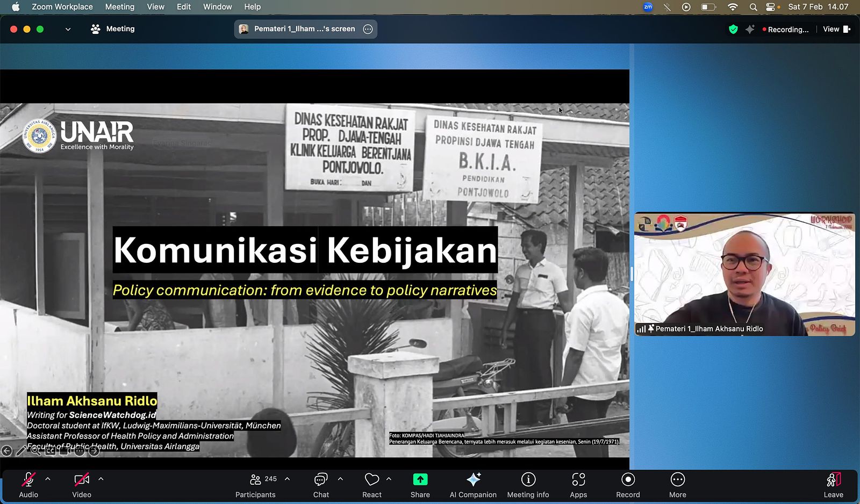Screen dimensions: 860x504
Task: Open Meeting info
Action: click(x=528, y=485)
